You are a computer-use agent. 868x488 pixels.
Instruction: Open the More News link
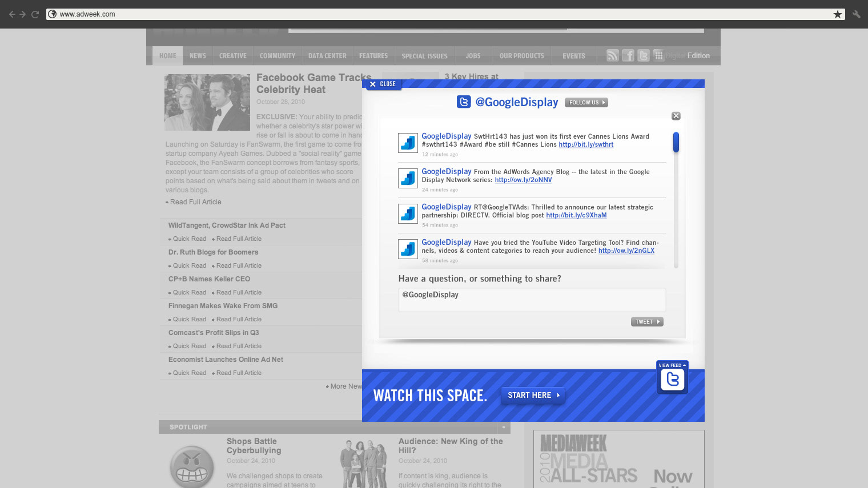(344, 386)
